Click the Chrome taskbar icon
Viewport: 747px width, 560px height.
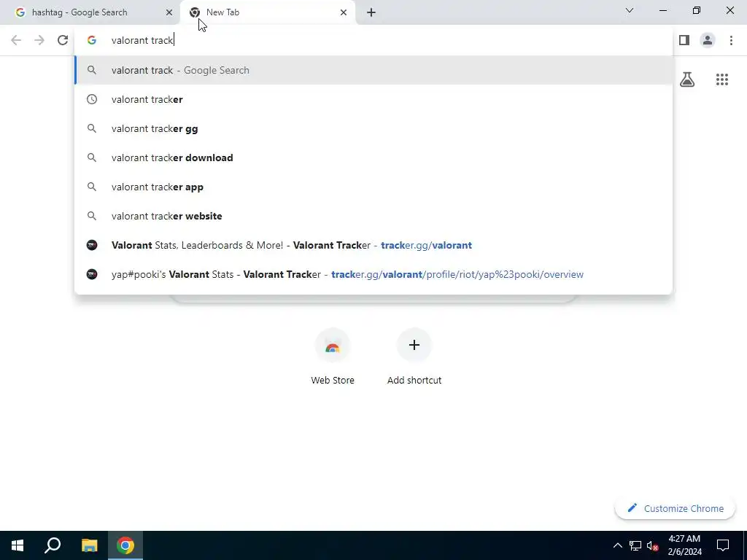click(125, 545)
